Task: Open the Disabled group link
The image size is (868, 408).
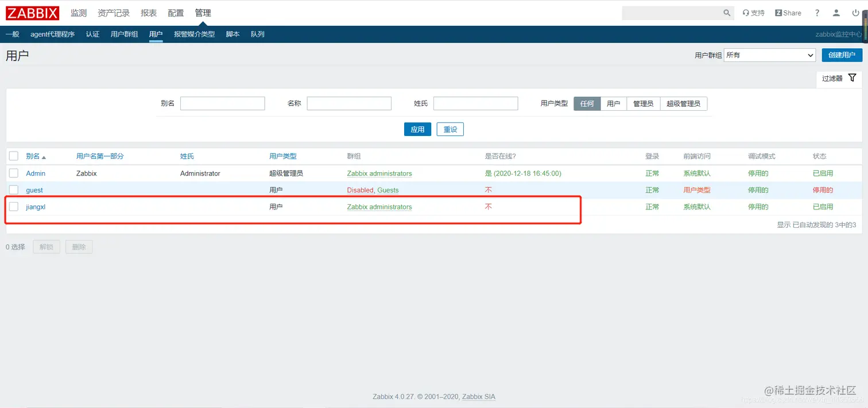Action: coord(360,190)
